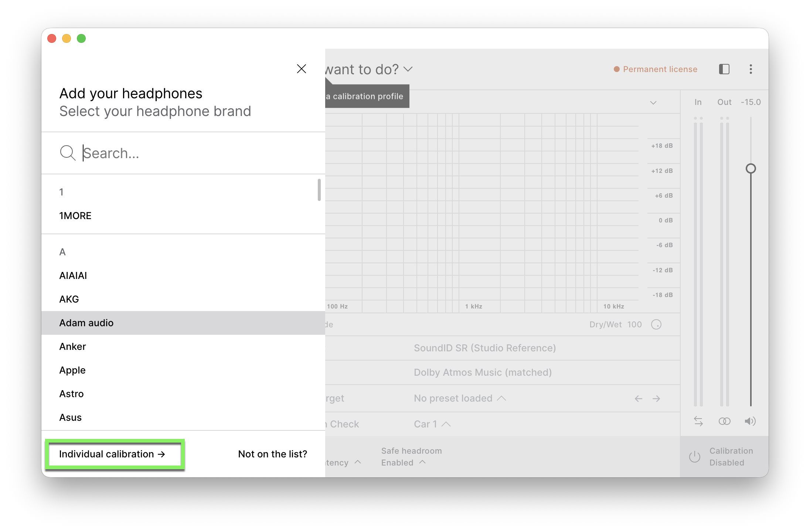Adjust the output gain slider knob
This screenshot has height=532, width=810.
click(751, 169)
